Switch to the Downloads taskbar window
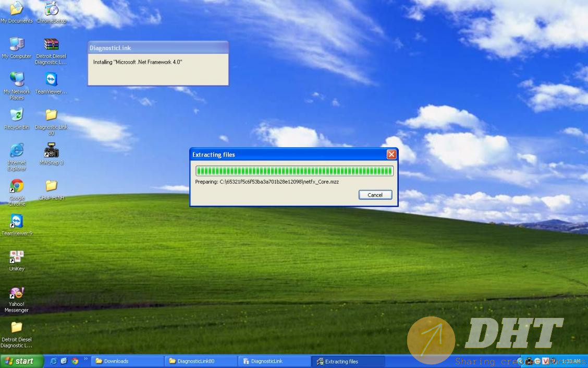Screen dimensions: 588x368 (x=127, y=361)
